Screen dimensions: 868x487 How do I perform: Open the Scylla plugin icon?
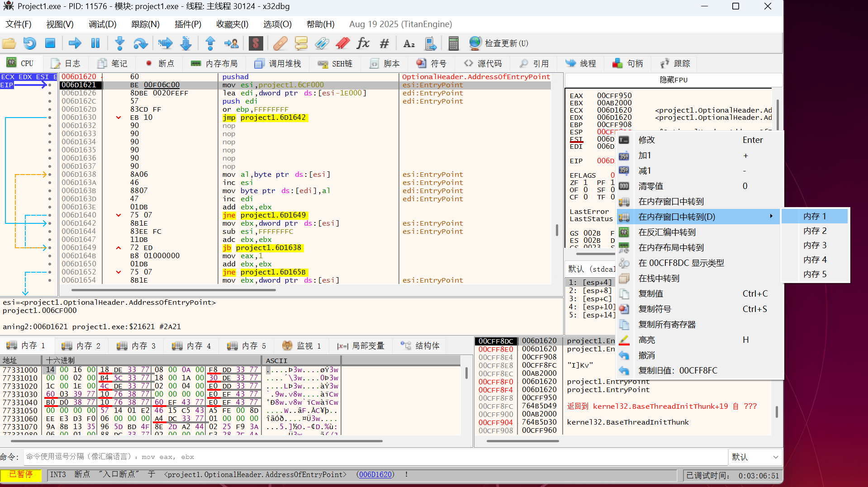[x=256, y=43]
